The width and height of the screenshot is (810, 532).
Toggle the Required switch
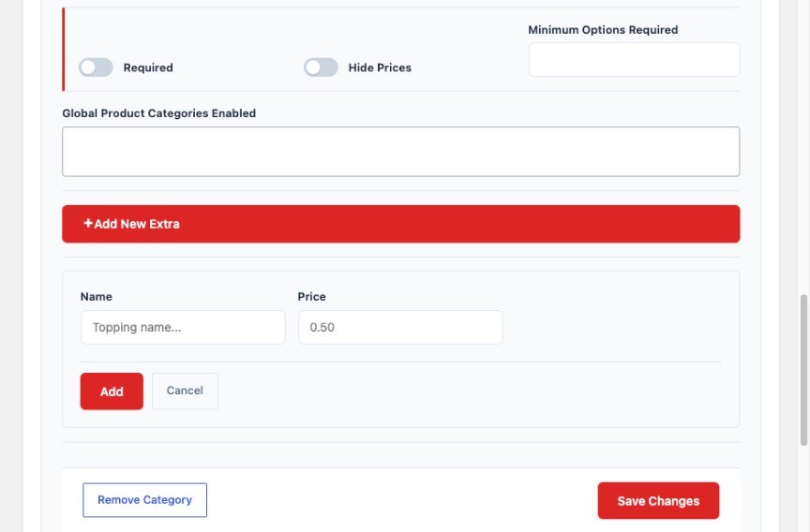(96, 67)
